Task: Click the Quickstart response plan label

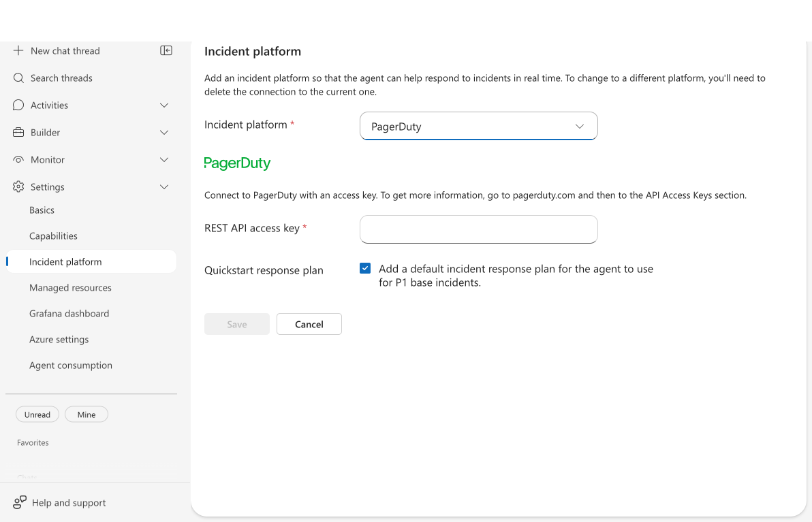Action: tap(264, 270)
